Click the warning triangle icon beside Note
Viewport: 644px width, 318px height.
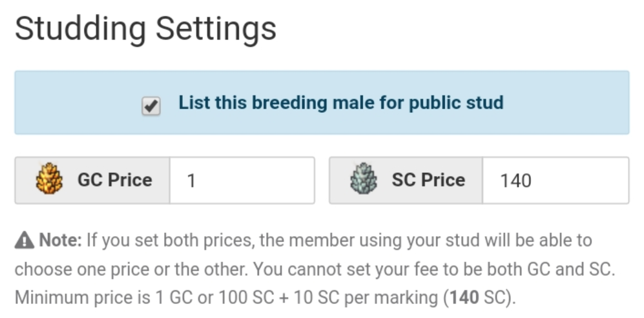pos(24,241)
